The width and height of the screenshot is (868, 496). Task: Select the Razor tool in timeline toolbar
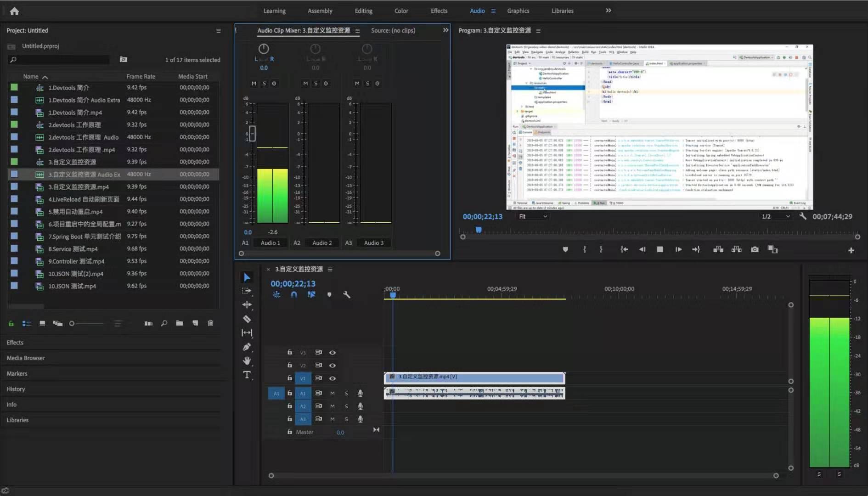click(247, 319)
